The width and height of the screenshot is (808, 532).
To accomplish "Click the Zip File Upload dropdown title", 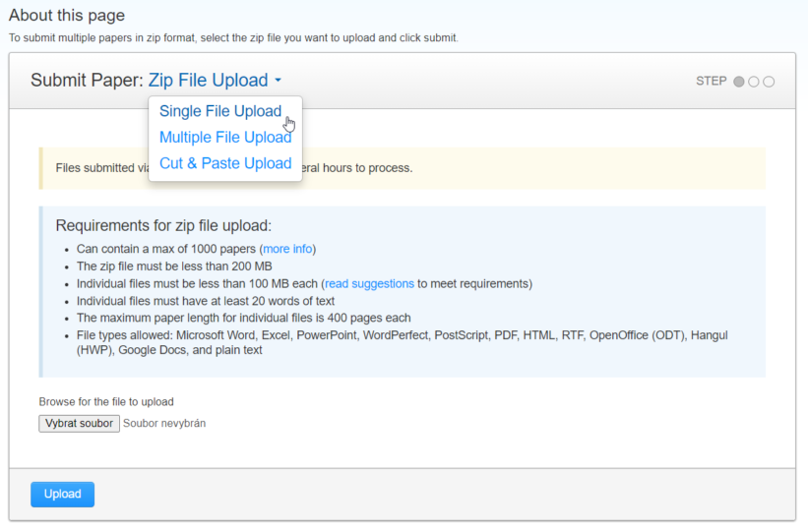I will pos(208,81).
